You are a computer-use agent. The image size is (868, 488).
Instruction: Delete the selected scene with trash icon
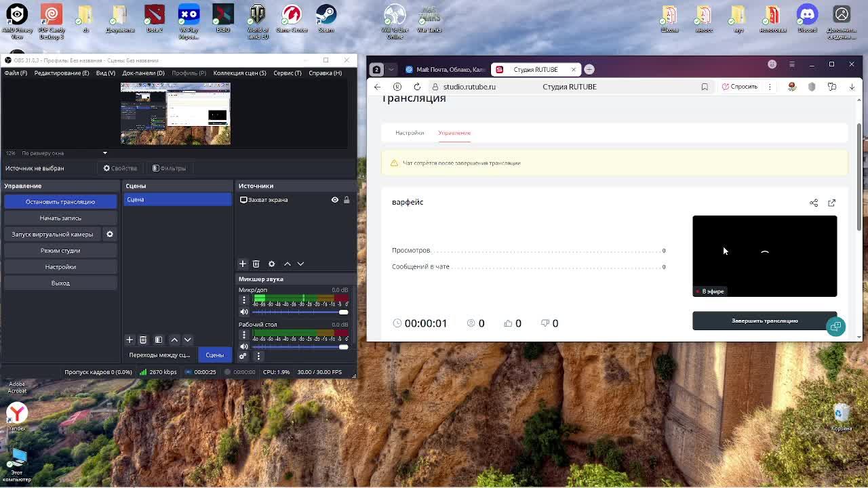(x=143, y=340)
